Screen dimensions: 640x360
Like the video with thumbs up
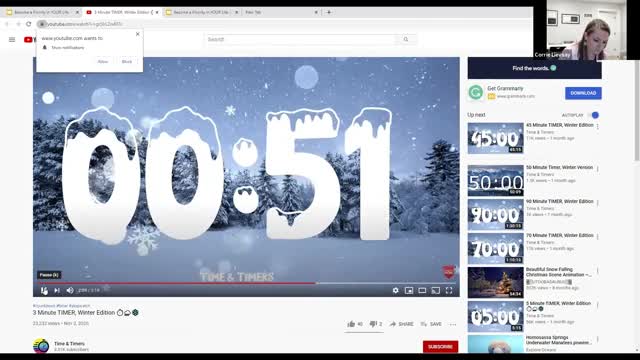[x=351, y=324]
